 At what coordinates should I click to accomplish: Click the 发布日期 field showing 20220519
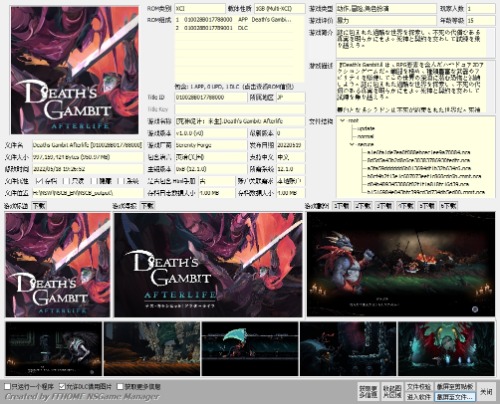(291, 145)
